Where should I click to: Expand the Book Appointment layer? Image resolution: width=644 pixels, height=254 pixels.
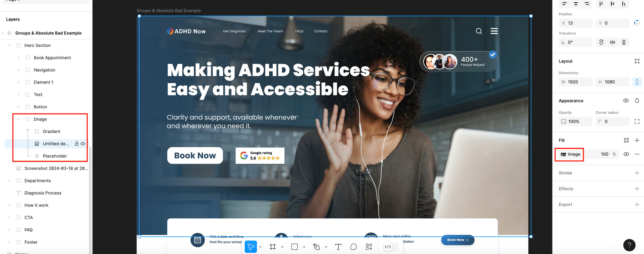pos(18,58)
